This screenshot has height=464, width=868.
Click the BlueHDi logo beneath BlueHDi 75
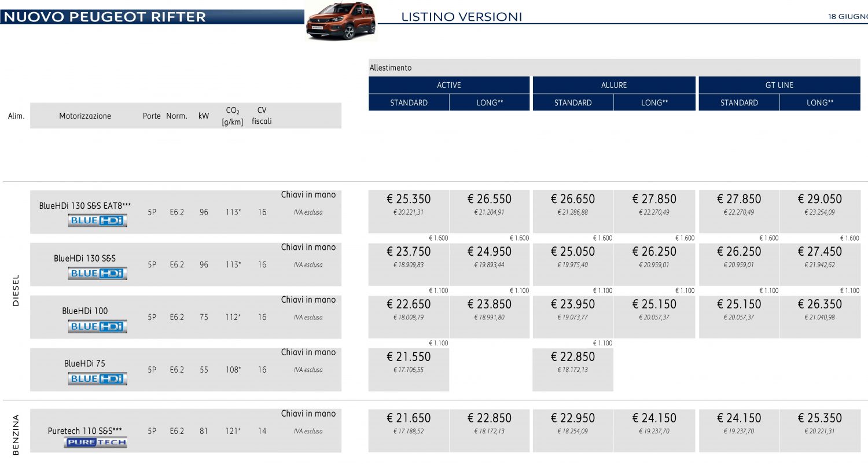click(x=97, y=379)
